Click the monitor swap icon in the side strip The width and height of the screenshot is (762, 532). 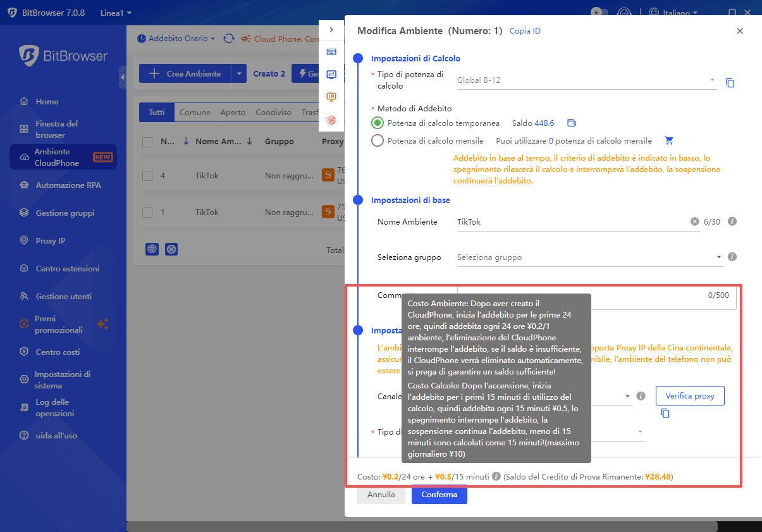click(331, 74)
